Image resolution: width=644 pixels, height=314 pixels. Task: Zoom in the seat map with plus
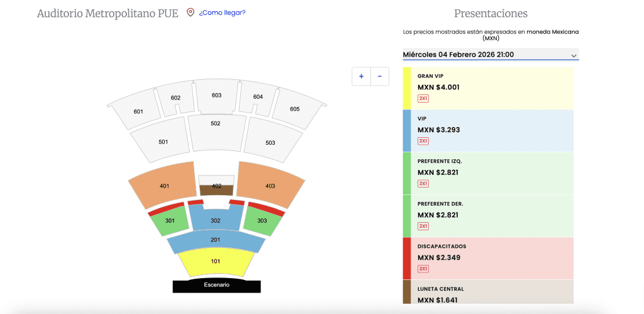(361, 77)
